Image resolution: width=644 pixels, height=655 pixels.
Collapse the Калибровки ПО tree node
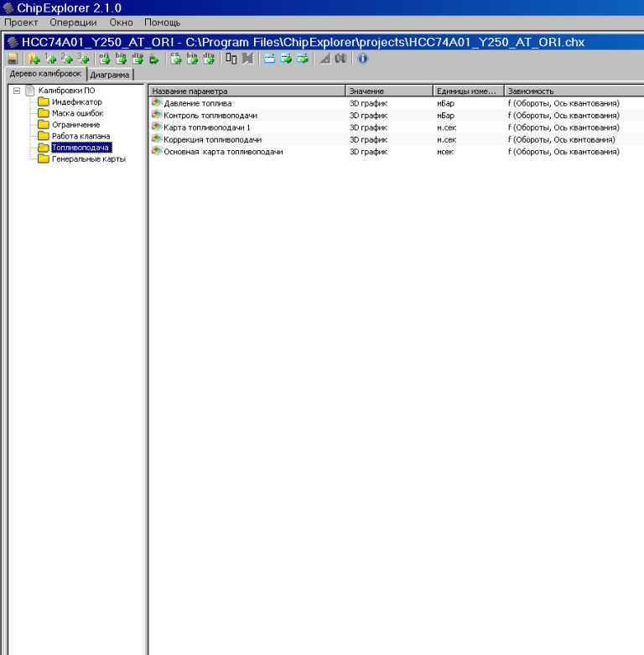pos(17,91)
